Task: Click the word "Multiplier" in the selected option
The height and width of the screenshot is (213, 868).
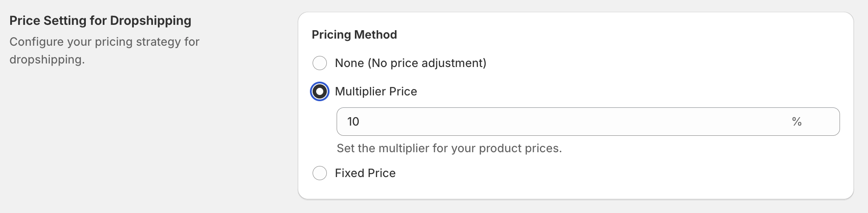Action: coord(360,91)
